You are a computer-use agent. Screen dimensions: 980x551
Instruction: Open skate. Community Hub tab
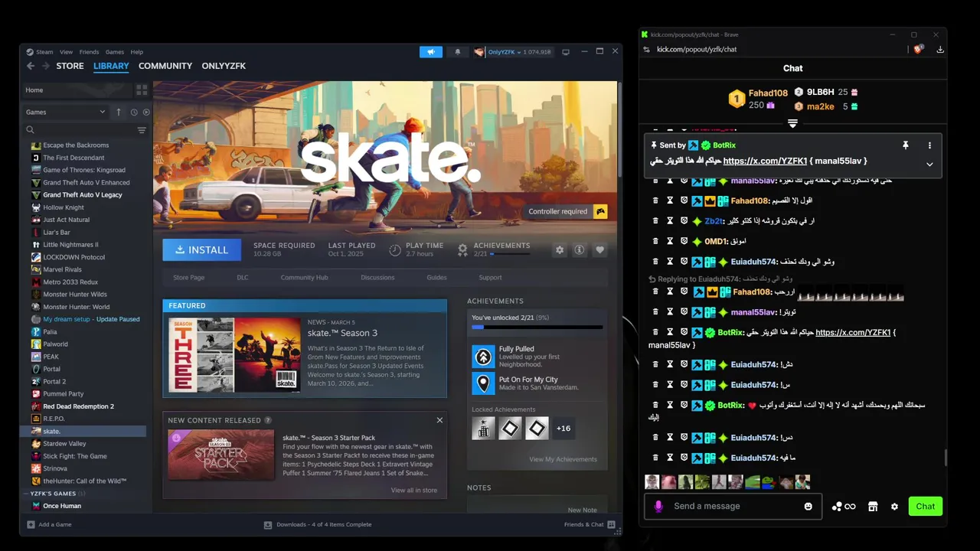point(304,278)
